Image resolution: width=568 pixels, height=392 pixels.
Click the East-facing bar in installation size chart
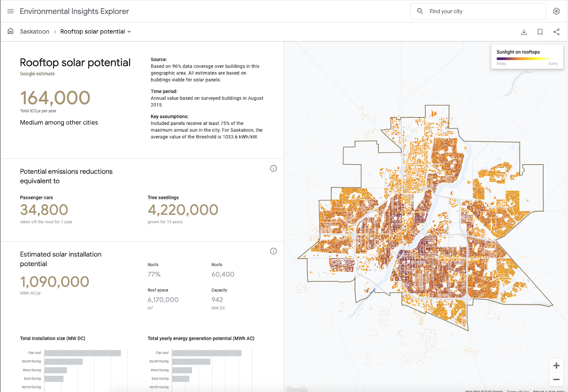54,379
